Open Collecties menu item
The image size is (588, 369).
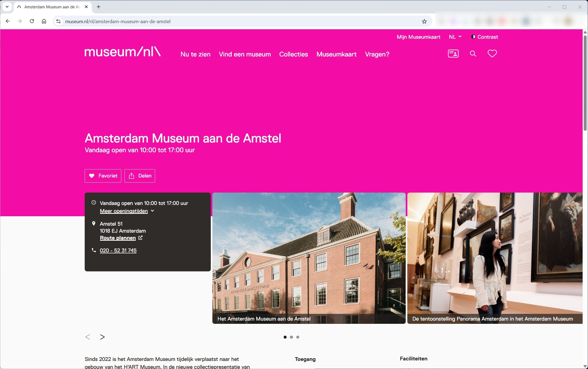pos(294,54)
